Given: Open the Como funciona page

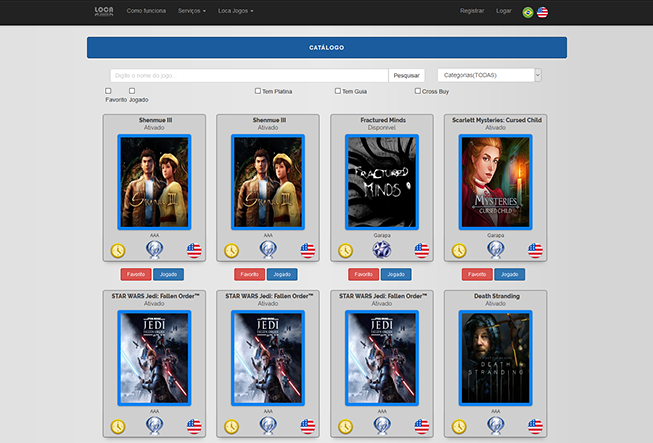Looking at the screenshot, I should click(x=146, y=11).
